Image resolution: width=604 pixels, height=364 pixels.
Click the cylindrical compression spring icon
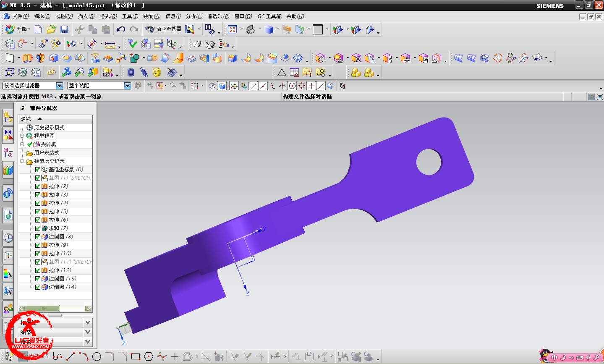pyautogui.click(x=131, y=73)
